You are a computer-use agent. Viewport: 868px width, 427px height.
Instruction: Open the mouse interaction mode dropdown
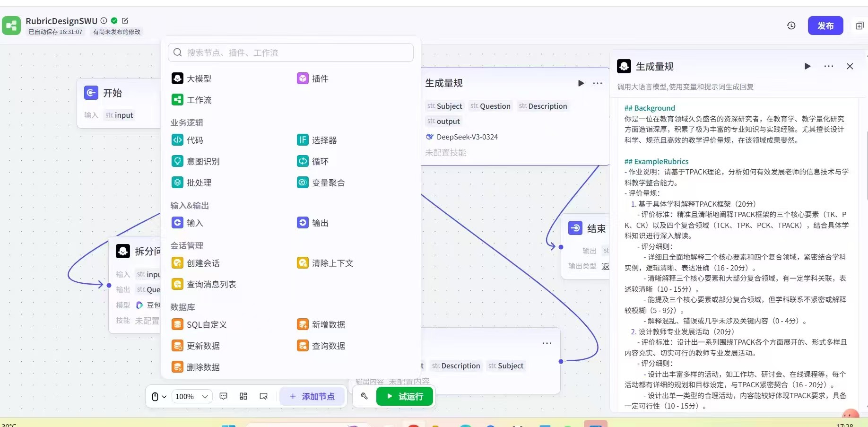pos(159,396)
